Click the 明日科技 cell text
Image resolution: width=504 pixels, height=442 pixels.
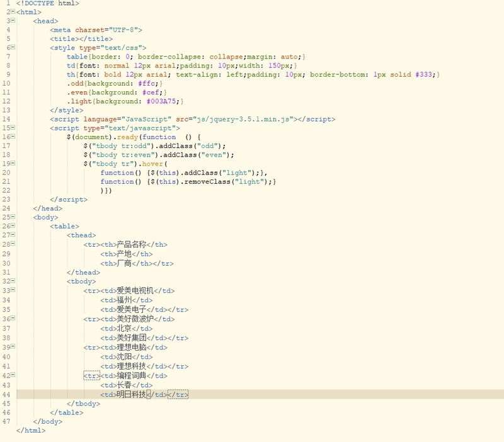click(x=131, y=394)
